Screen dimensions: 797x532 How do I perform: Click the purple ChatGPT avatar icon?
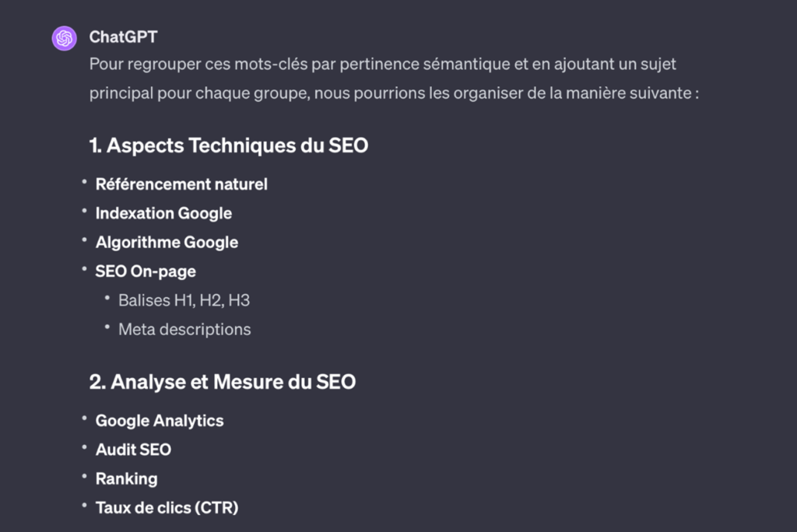(64, 37)
